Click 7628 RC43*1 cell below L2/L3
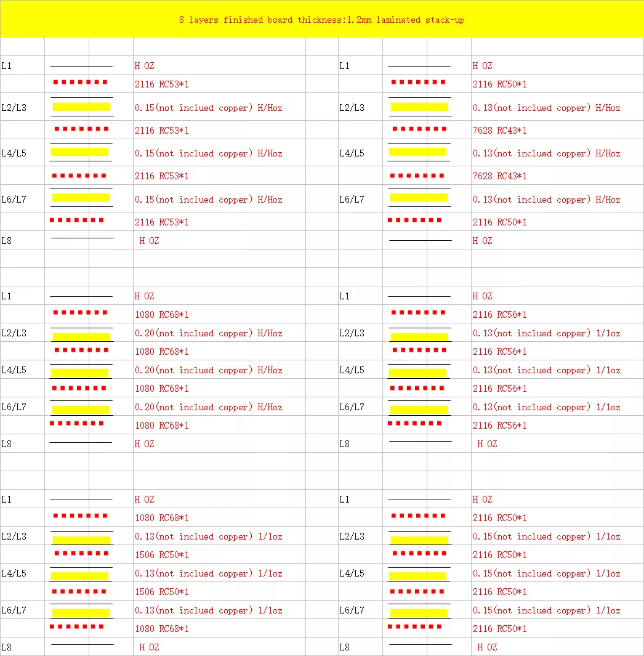The height and width of the screenshot is (656, 644). click(499, 131)
